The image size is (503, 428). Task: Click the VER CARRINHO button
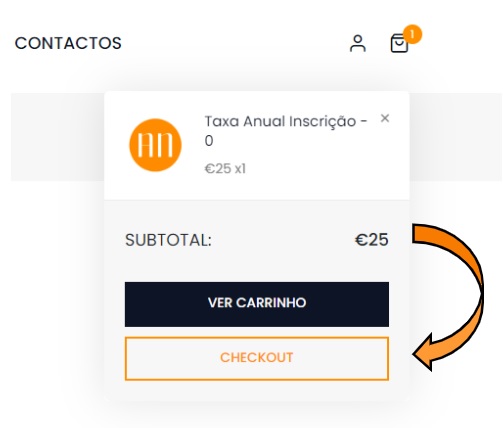[x=257, y=304]
